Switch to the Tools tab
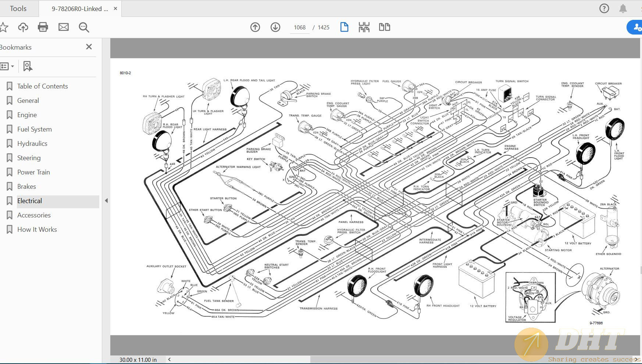 18,8
